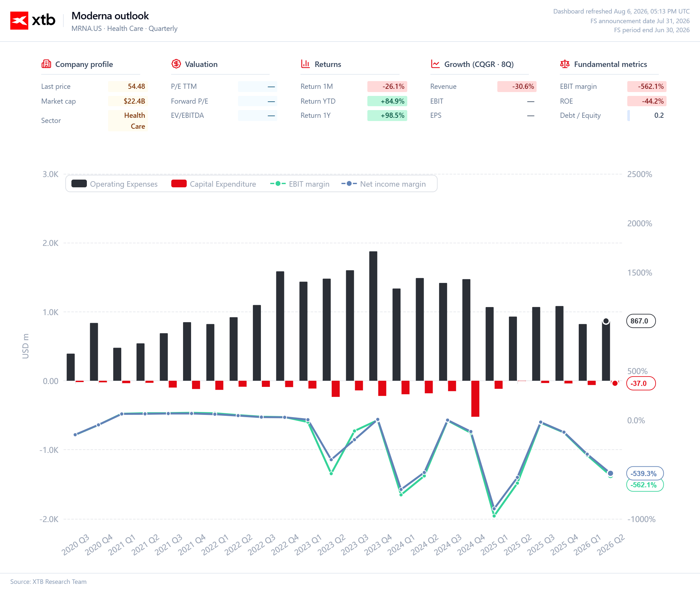Click the blue Net income margin end-point dot
700x589 pixels.
pos(611,473)
